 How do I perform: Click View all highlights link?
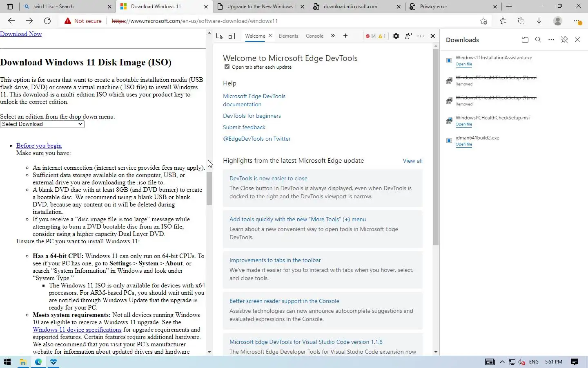[412, 161]
